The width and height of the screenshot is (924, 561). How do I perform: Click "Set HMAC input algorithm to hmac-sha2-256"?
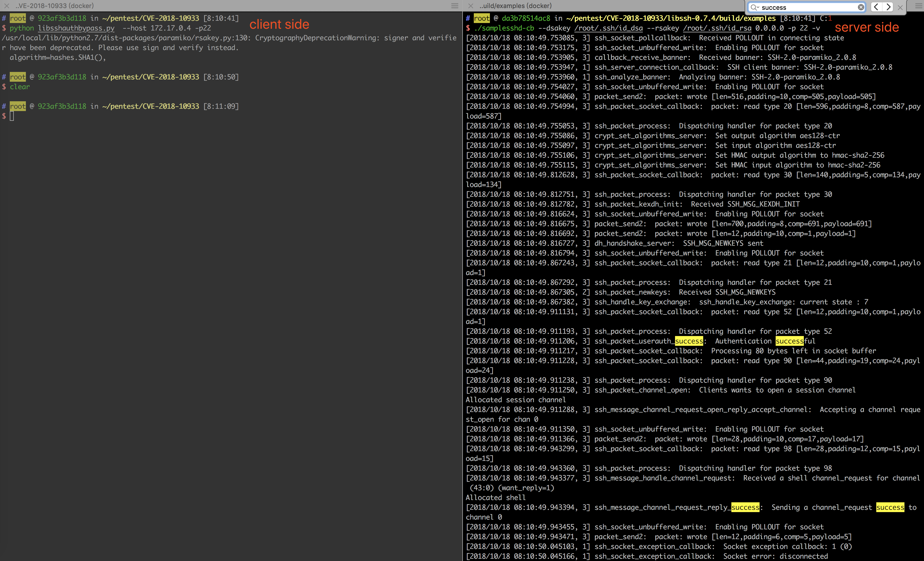(x=798, y=165)
